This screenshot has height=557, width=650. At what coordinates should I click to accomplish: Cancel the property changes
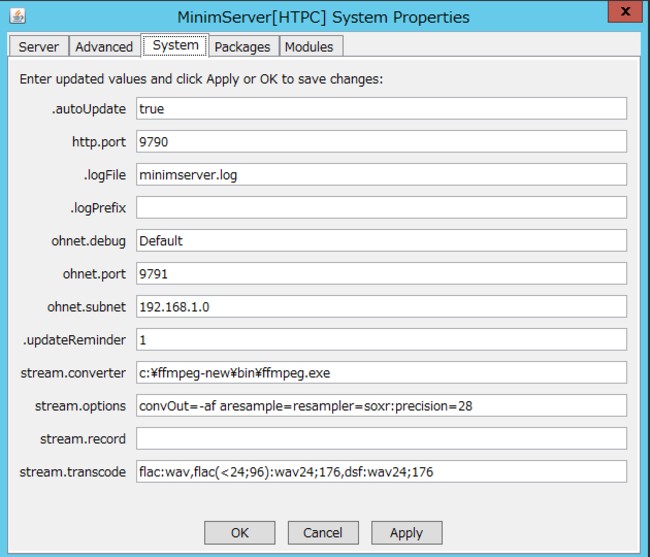click(323, 533)
